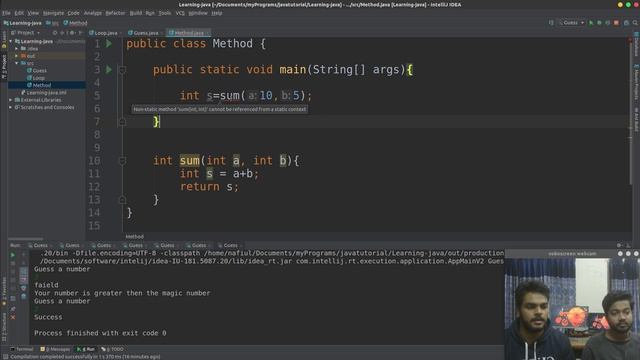640x360 pixels.
Task: Click the Method breadcrumb below the editor
Action: tap(134, 237)
